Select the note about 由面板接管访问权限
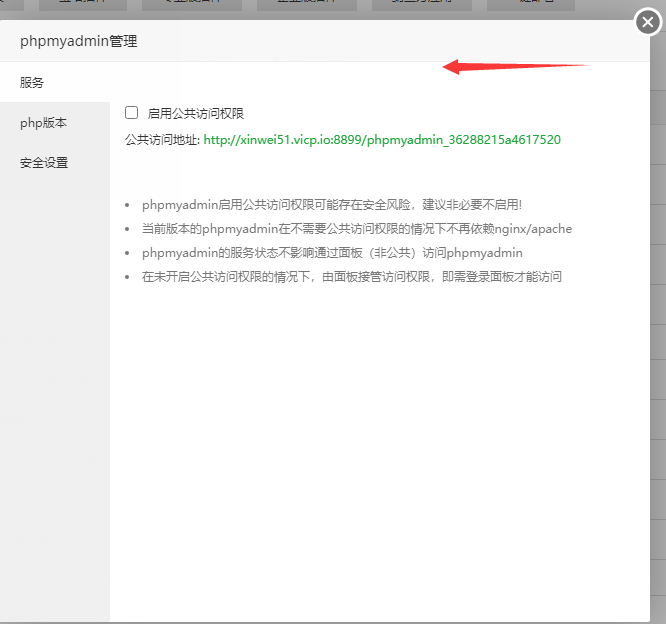 tap(352, 277)
